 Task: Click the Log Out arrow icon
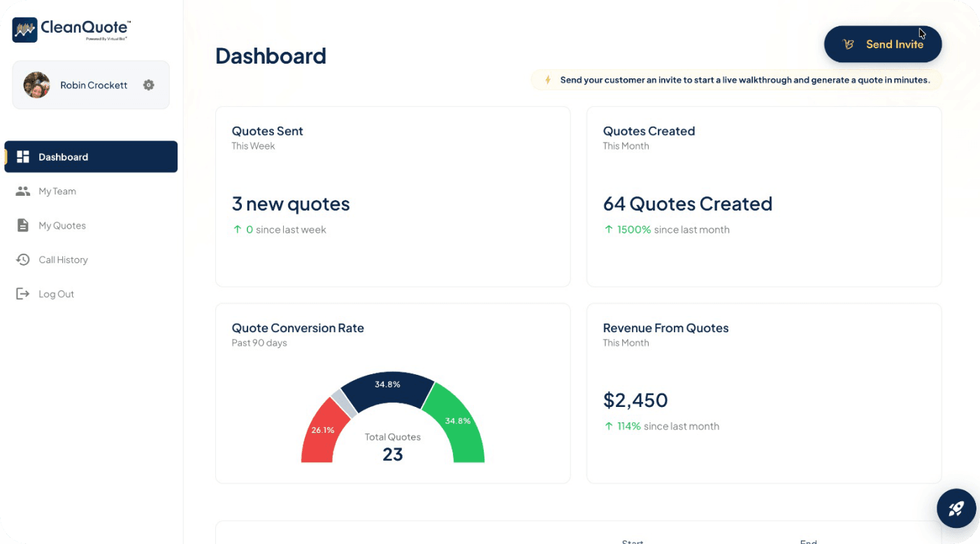pos(23,294)
